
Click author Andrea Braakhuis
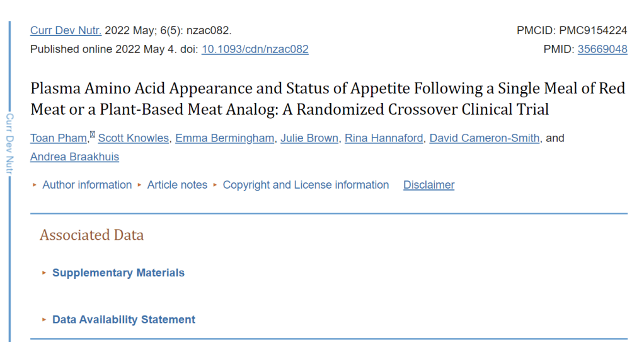pos(74,156)
